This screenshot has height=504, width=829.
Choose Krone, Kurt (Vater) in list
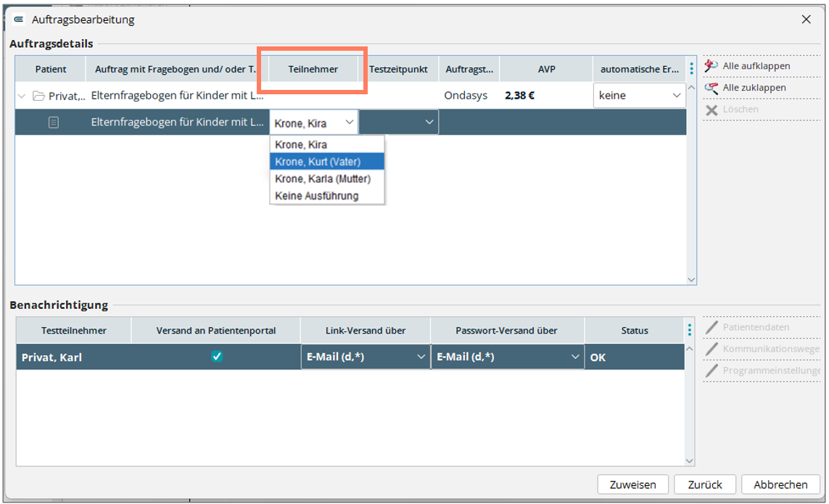click(326, 161)
